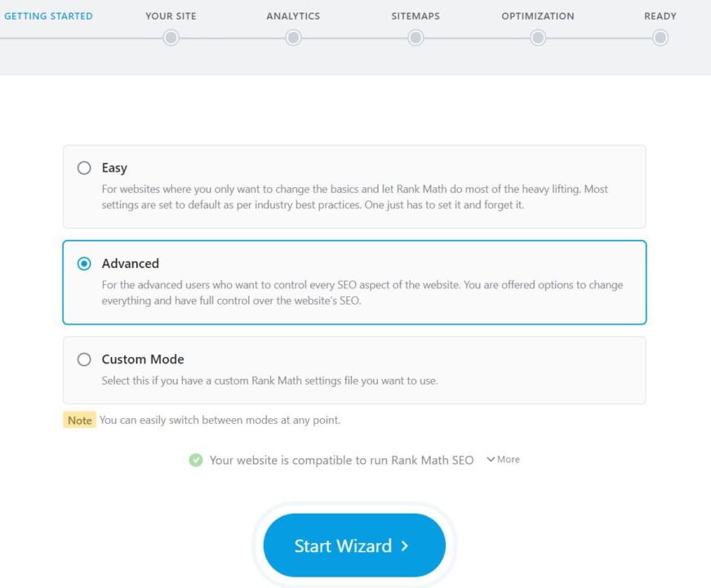Viewport: 711px width, 588px height.
Task: Open the Getting Started step label
Action: [48, 16]
